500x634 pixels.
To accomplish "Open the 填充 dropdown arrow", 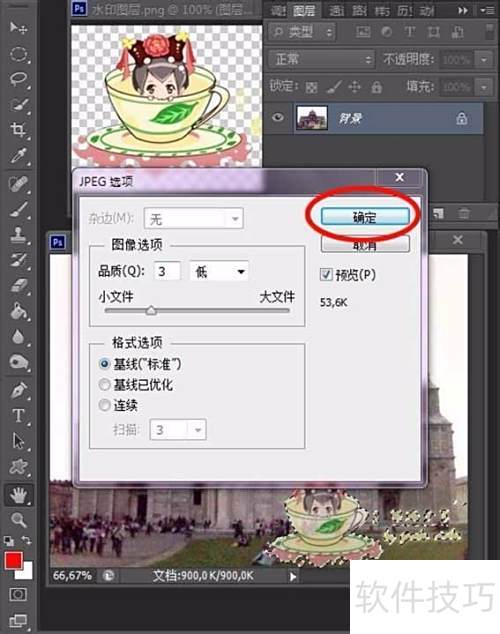I will point(484,87).
